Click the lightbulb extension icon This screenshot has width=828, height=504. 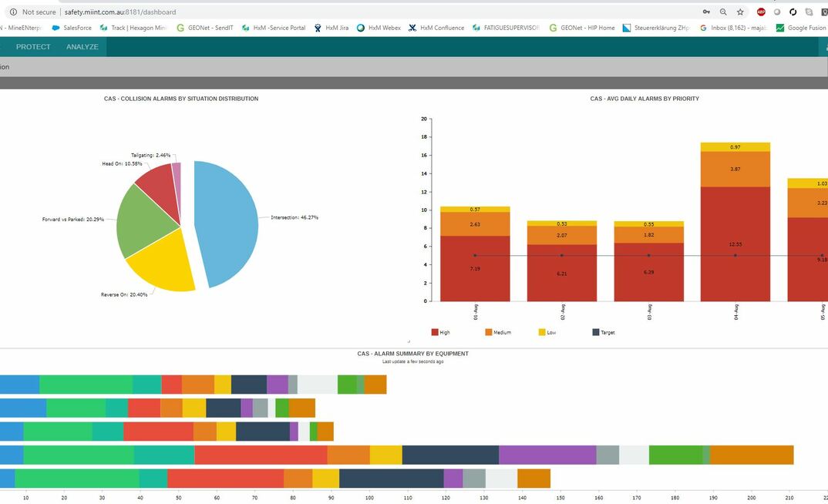(x=823, y=12)
